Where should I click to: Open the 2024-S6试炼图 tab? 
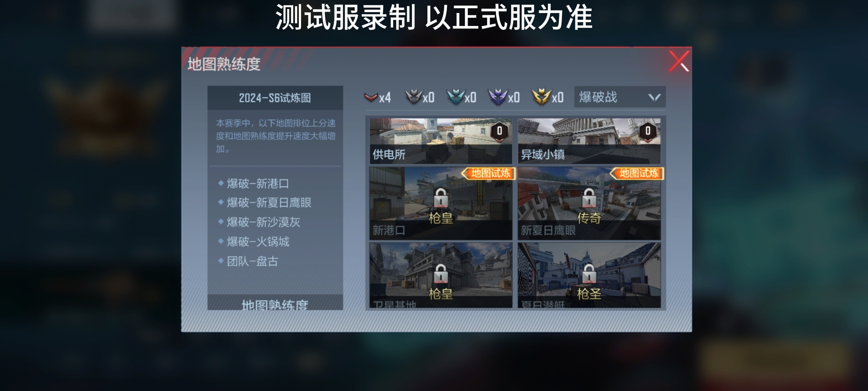(x=275, y=98)
